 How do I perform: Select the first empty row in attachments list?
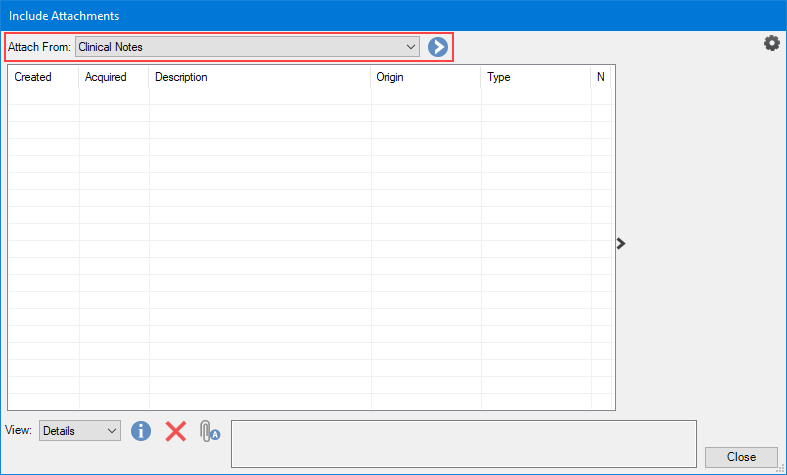tap(300, 96)
